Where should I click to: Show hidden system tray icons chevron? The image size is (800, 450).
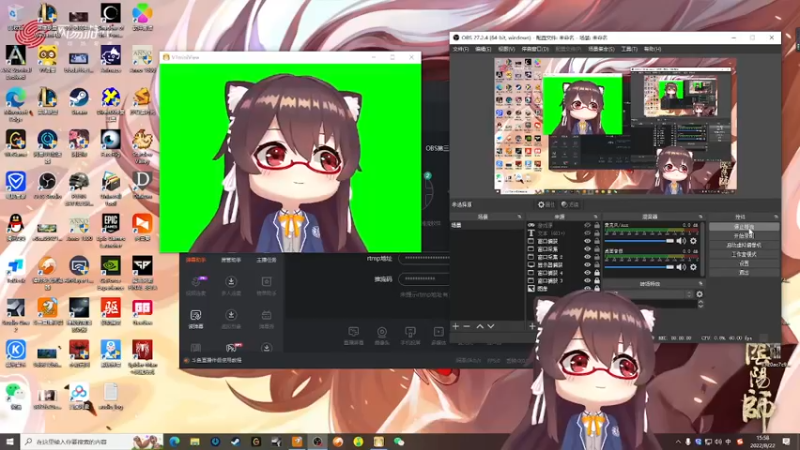(678, 442)
